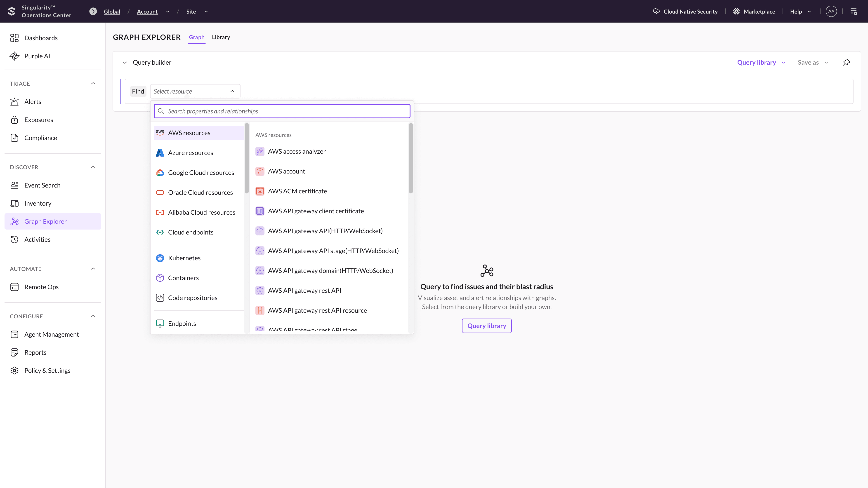868x488 pixels.
Task: Select Alibaba Cloud resources category
Action: click(x=199, y=213)
